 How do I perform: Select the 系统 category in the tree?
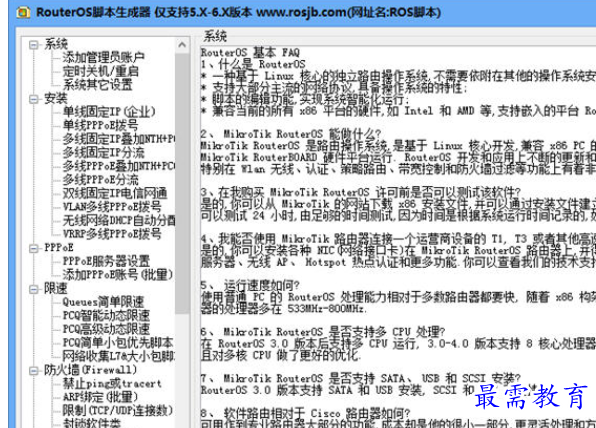55,44
